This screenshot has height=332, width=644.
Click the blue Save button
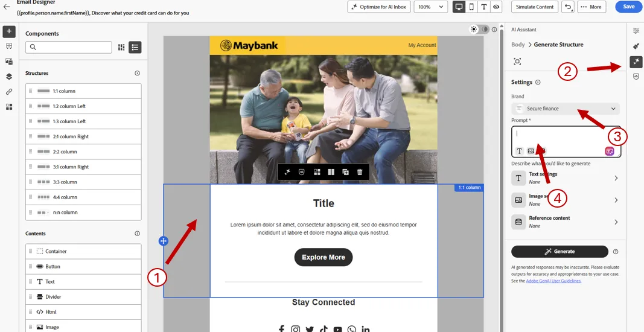pyautogui.click(x=629, y=7)
